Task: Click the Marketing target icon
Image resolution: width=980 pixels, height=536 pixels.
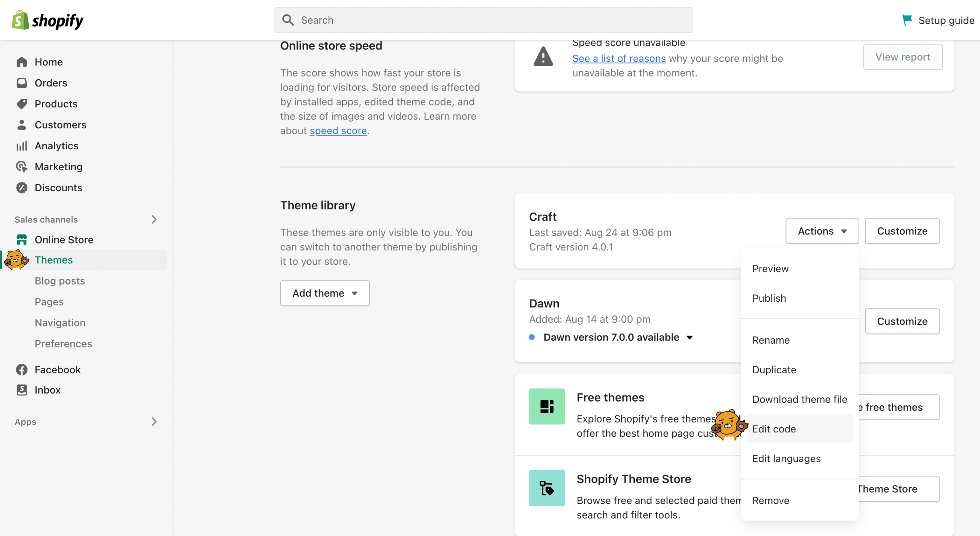Action: (22, 166)
